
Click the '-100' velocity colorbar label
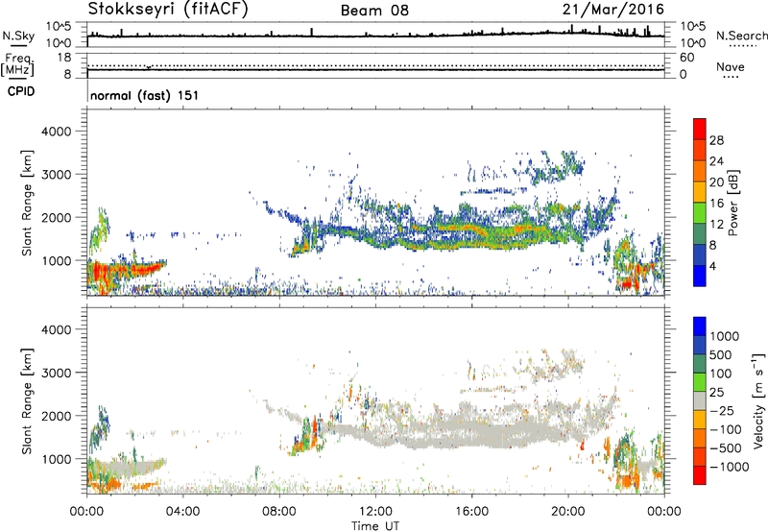[726, 429]
